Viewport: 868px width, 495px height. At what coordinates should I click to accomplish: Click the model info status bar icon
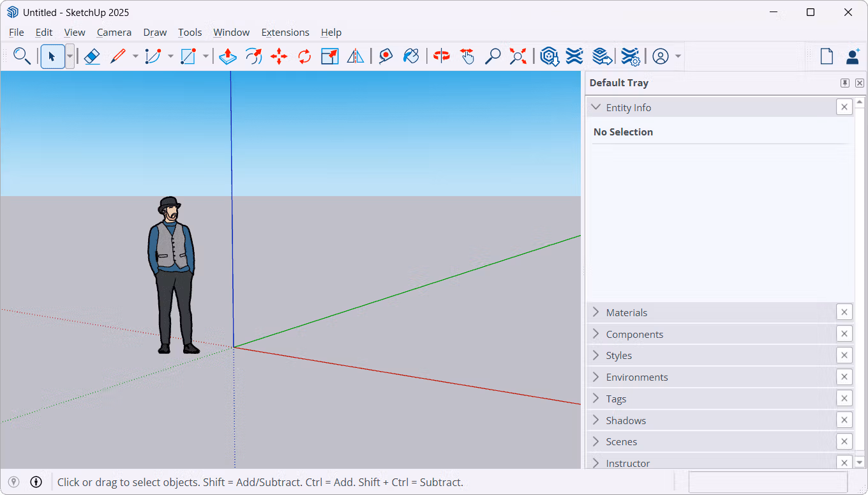point(36,482)
